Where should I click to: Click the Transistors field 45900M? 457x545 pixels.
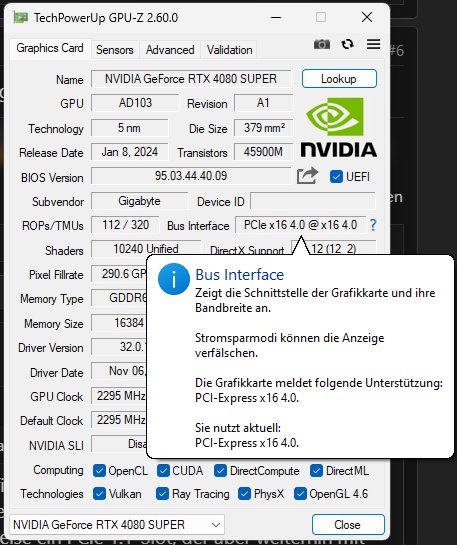click(264, 152)
